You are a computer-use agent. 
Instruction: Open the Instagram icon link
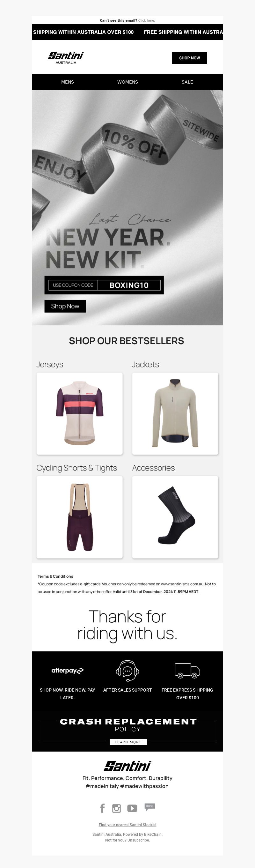tap(117, 808)
